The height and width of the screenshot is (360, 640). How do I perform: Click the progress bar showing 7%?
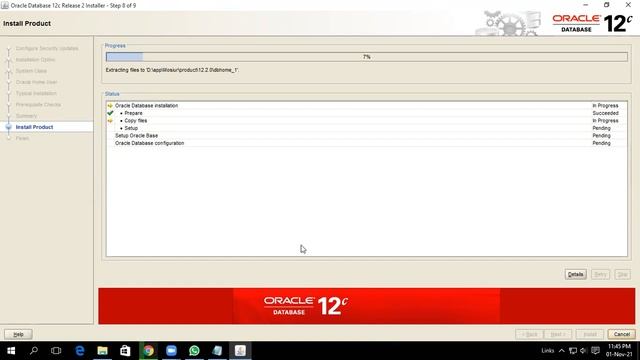pos(367,57)
